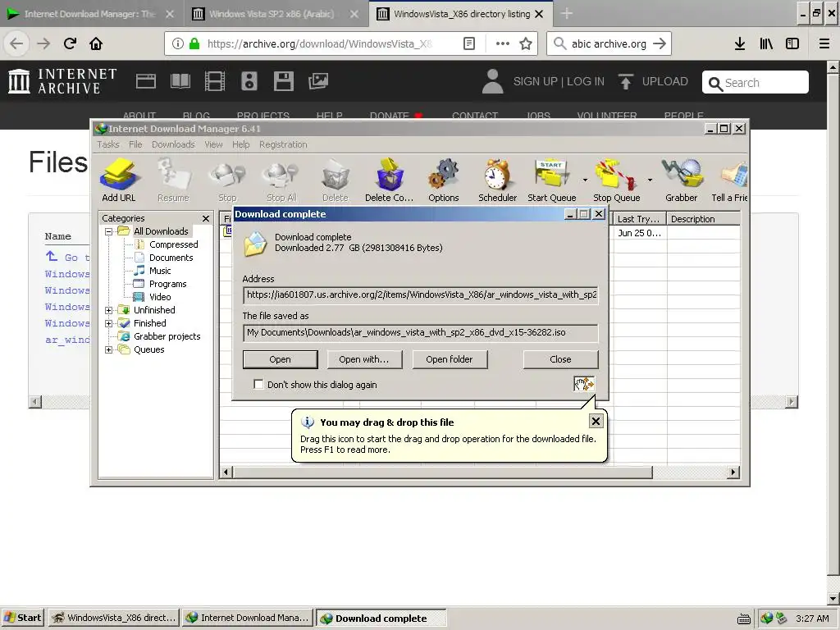Open Internet Archive audio speaker icon
840x630 pixels.
(249, 81)
